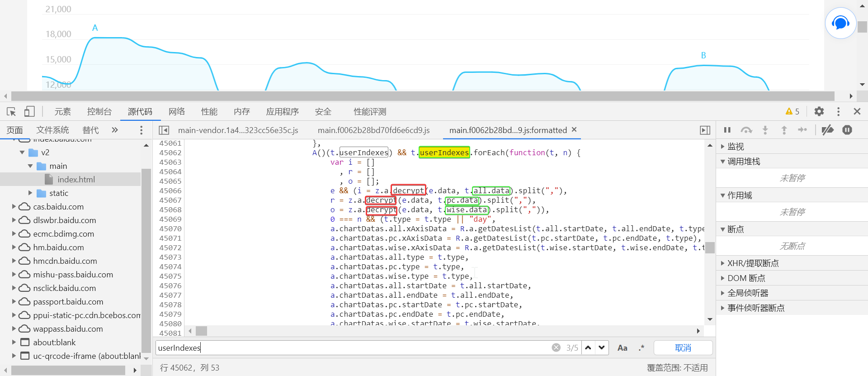Toggle the debugger sidebar panel
Image resolution: width=868 pixels, height=376 pixels.
[x=705, y=130]
